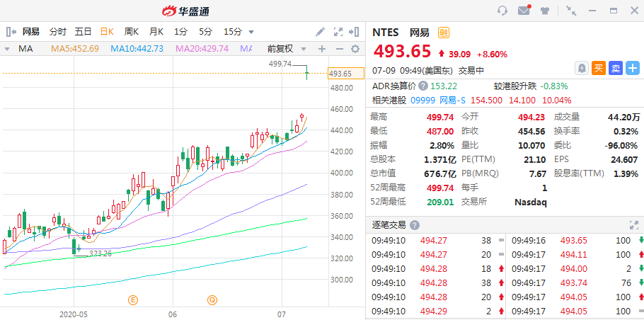This screenshot has width=644, height=320.
Task: Open the messages envelope icon
Action: [x=524, y=11]
